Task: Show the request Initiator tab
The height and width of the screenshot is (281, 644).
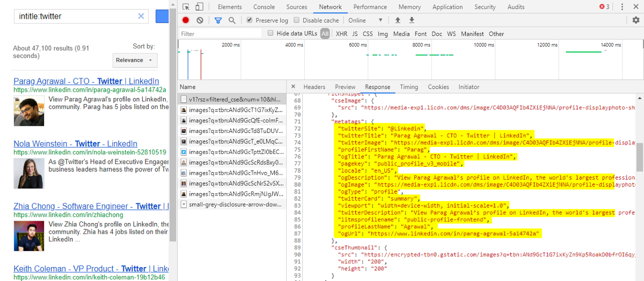Action: coord(469,87)
